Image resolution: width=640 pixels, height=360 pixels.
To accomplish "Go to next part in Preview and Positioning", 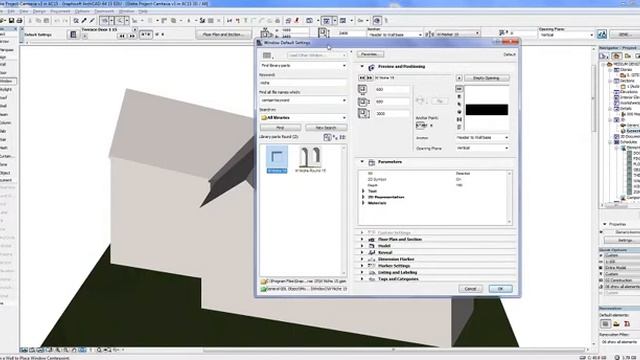I will (369, 78).
